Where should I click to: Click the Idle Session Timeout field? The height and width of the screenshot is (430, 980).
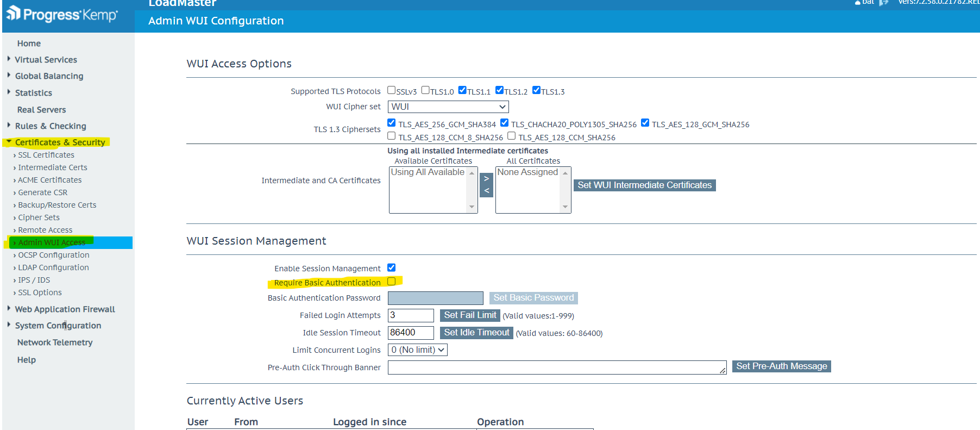(411, 333)
